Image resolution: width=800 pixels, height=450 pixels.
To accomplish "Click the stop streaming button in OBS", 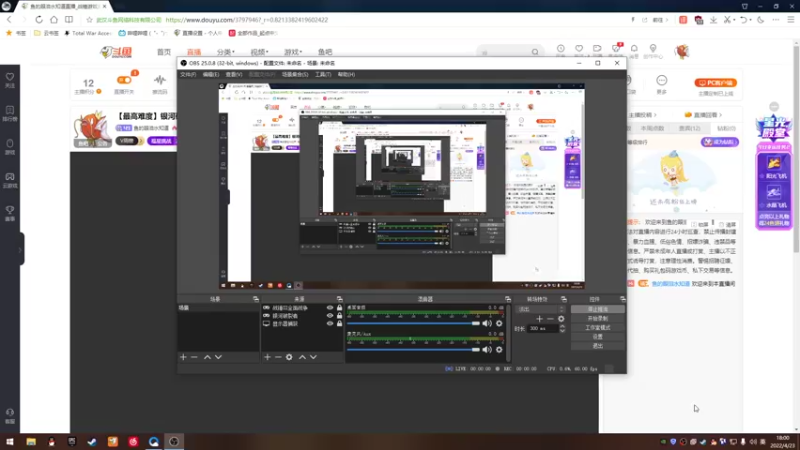I will pyautogui.click(x=597, y=309).
